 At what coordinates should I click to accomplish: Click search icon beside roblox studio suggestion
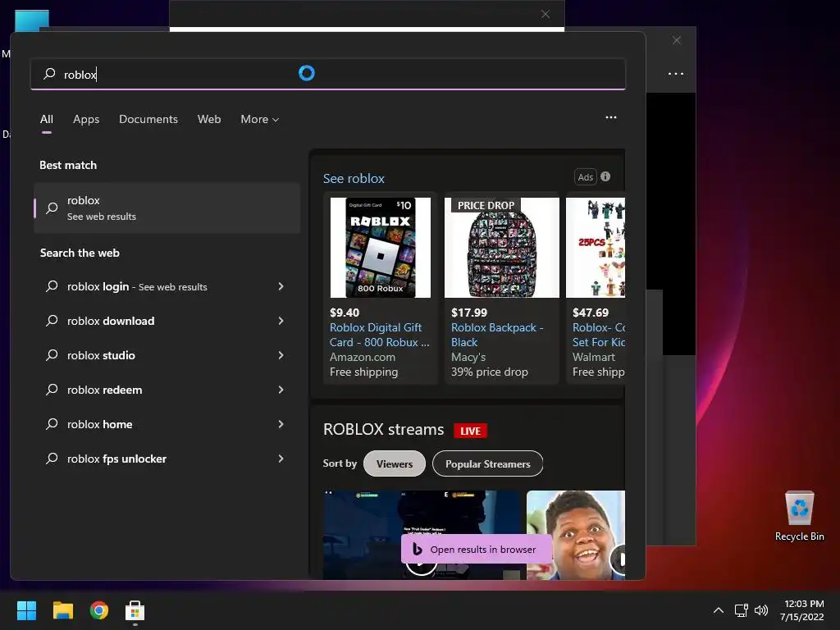click(52, 354)
